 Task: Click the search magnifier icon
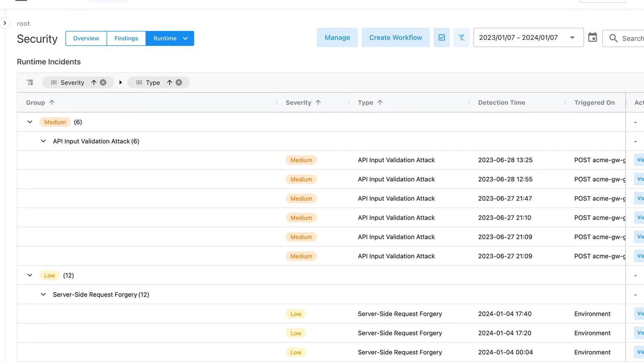click(x=613, y=38)
